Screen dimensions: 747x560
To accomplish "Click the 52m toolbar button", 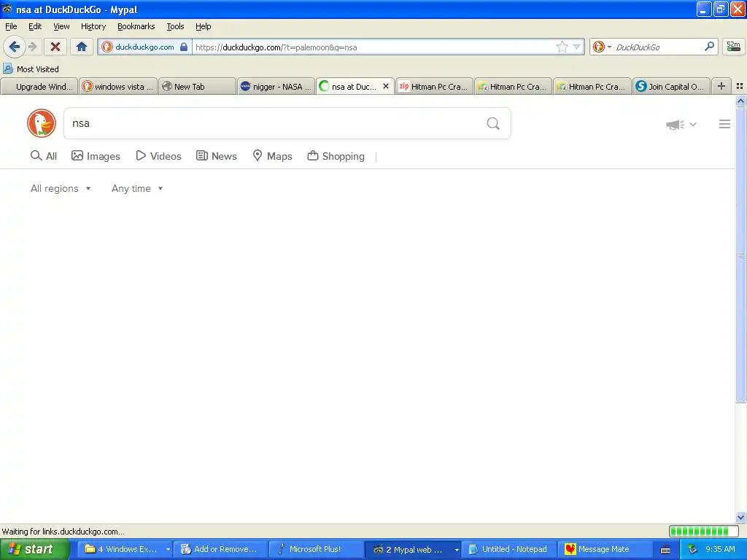I will [x=734, y=47].
